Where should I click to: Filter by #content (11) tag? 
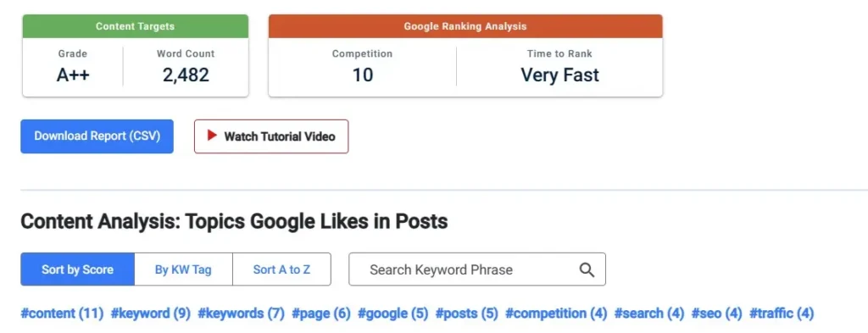pos(62,314)
